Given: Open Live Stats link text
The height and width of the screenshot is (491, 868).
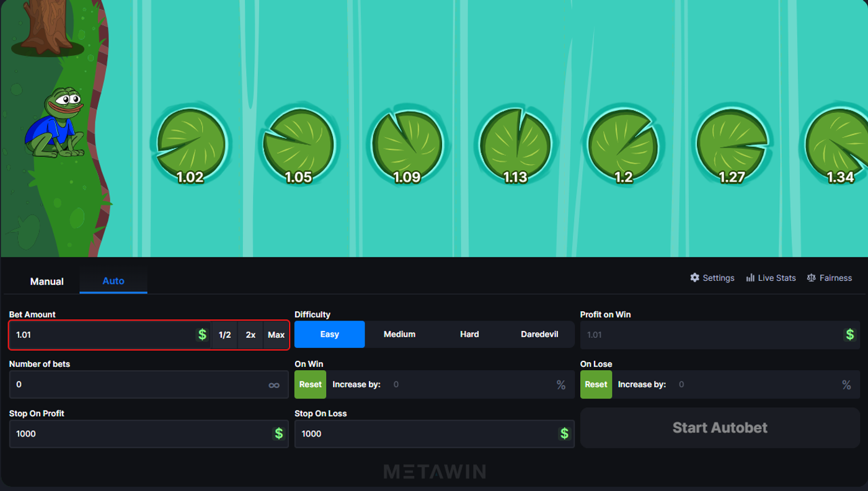Looking at the screenshot, I should 777,278.
